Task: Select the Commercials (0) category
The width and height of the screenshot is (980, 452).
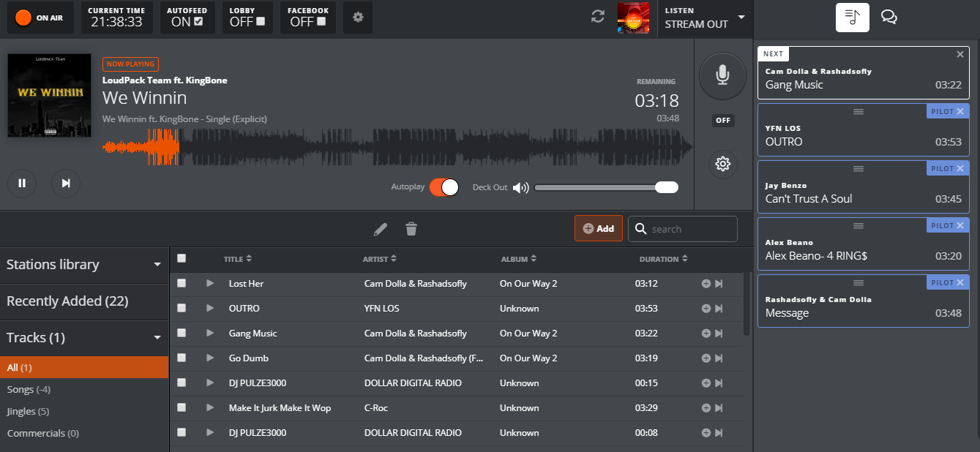Action: pos(43,433)
